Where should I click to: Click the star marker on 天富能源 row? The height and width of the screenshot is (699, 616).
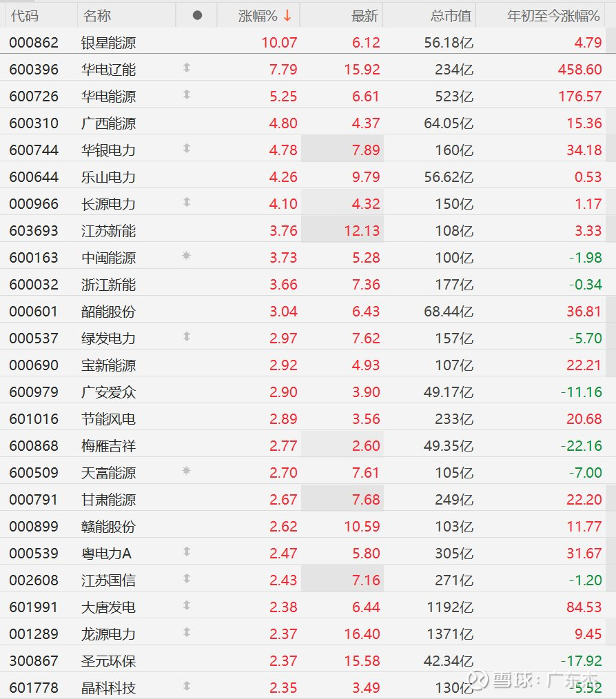[187, 471]
